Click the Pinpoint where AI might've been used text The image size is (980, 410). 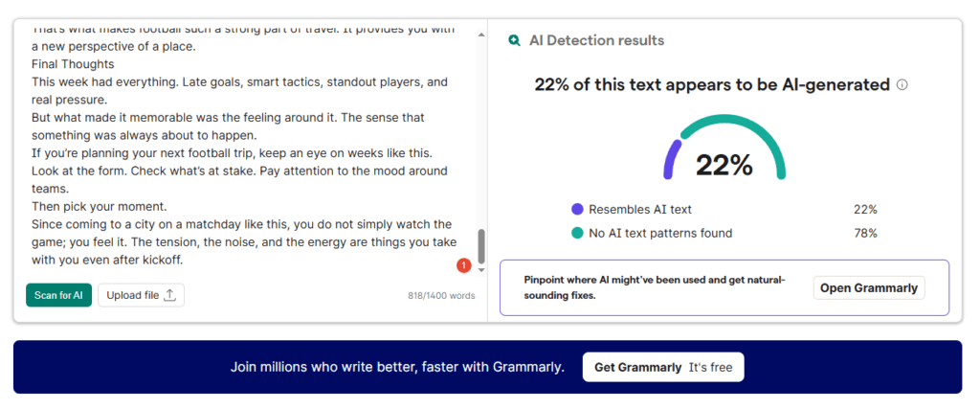click(x=655, y=287)
